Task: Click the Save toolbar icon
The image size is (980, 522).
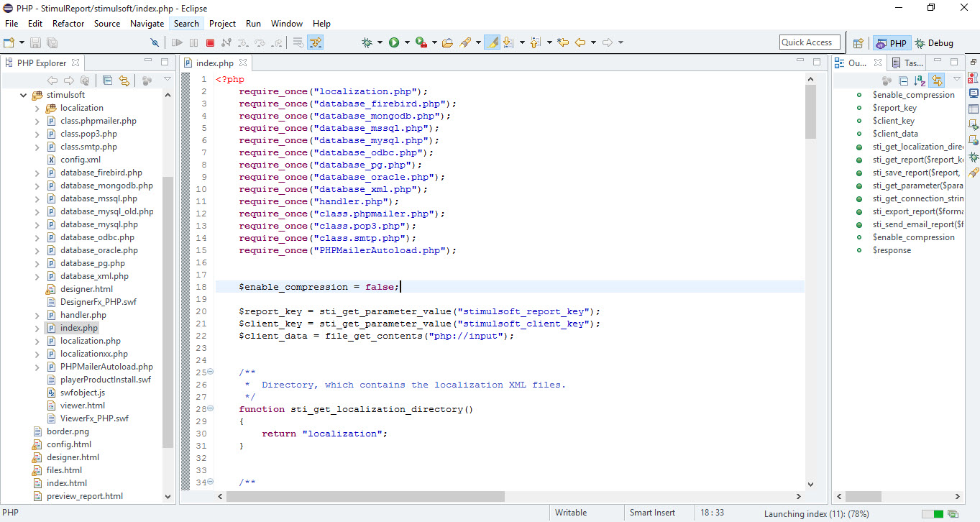Action: [35, 42]
